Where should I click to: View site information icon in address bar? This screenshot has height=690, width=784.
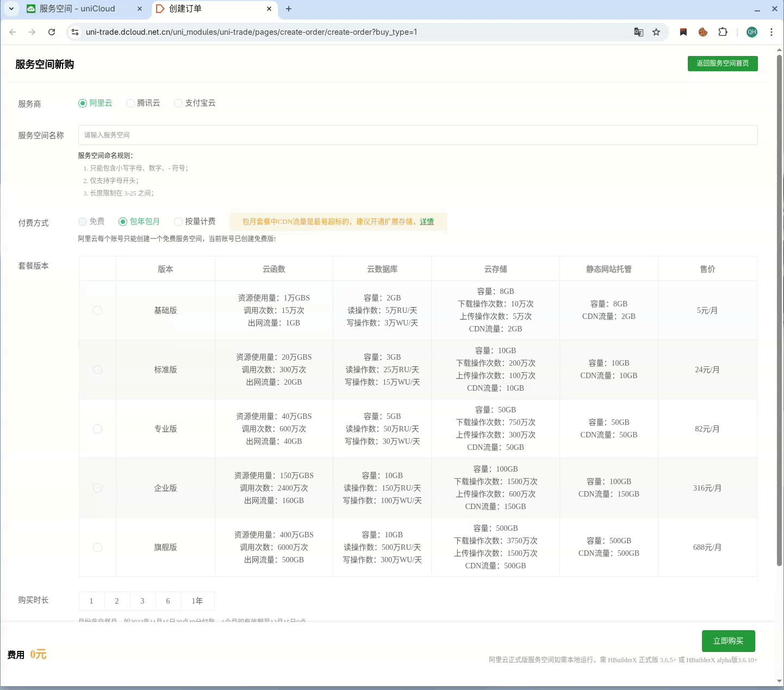coord(75,32)
